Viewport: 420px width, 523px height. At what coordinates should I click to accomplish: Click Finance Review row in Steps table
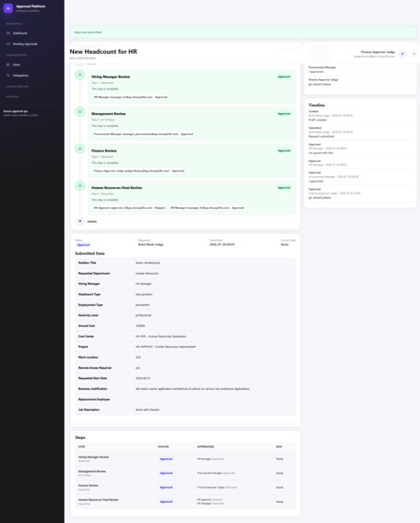coord(185,487)
